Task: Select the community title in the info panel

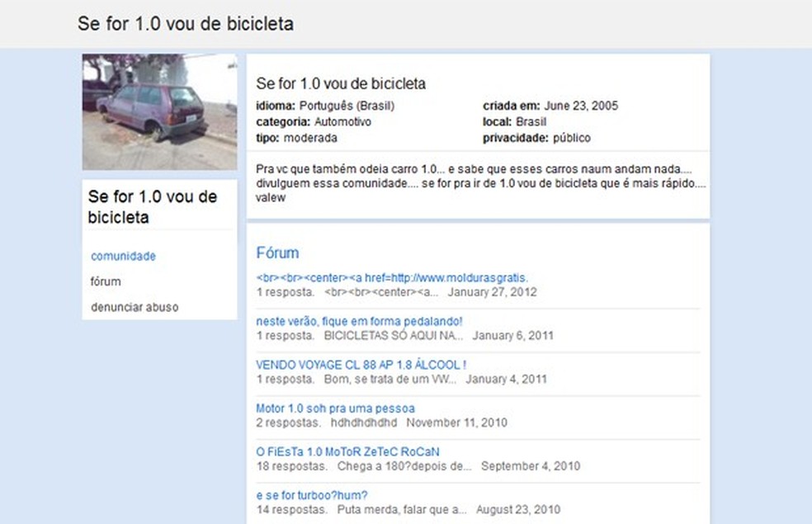Action: (x=341, y=83)
